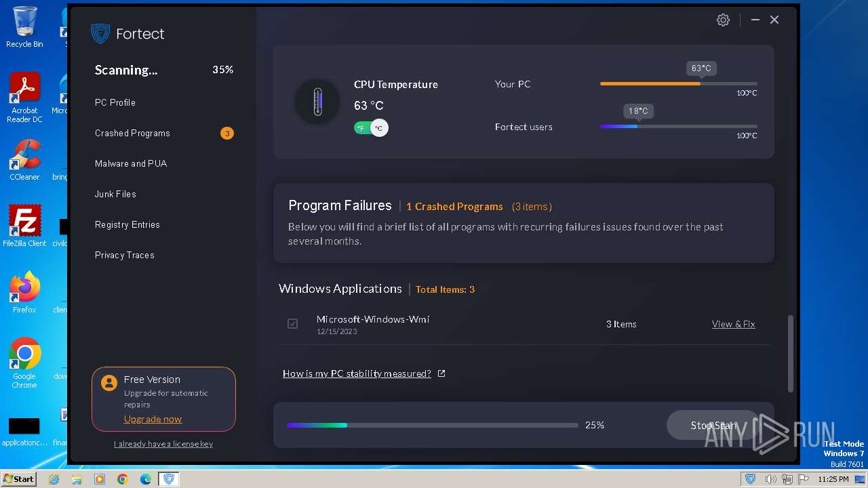The height and width of the screenshot is (488, 868).
Task: Click volume speaker tray icon
Action: point(771,479)
